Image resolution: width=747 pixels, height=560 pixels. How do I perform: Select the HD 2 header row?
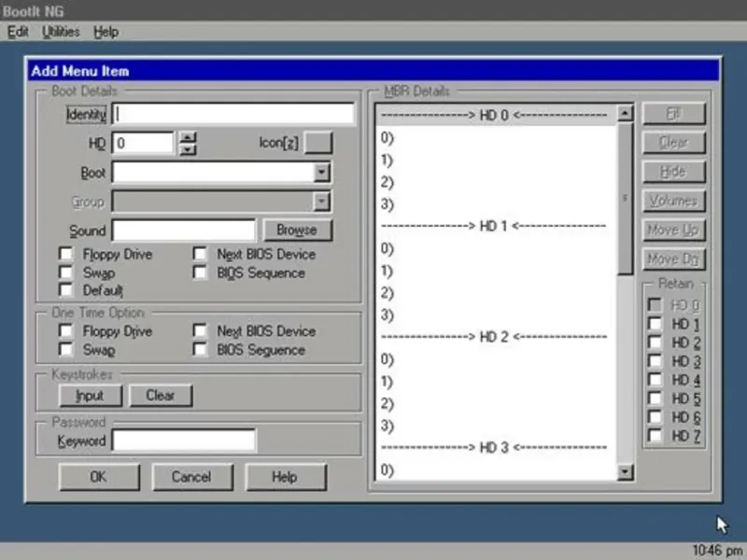click(x=496, y=337)
